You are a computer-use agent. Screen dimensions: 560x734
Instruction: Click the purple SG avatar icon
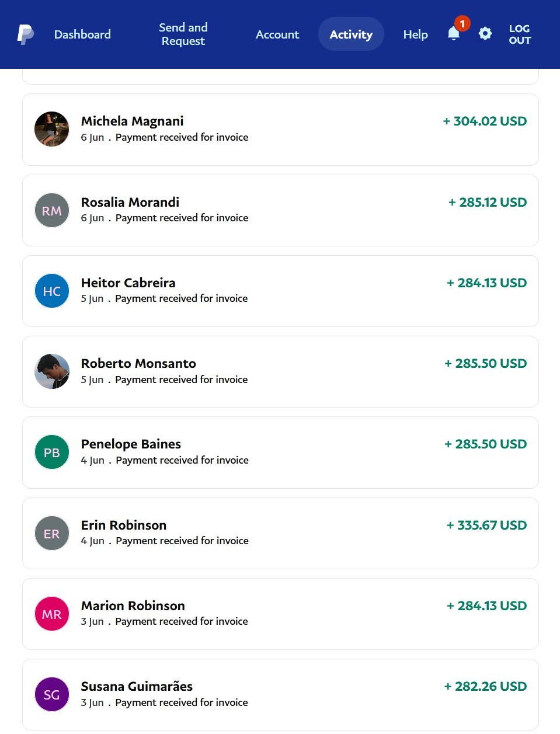point(52,694)
